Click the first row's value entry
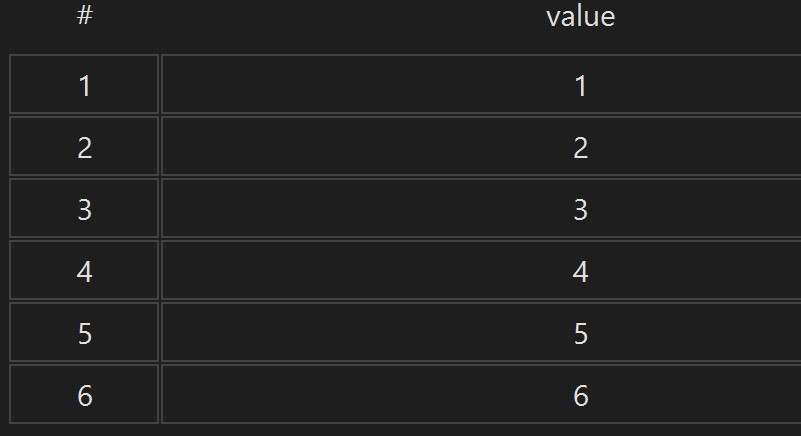The width and height of the screenshot is (801, 436). tap(481, 84)
